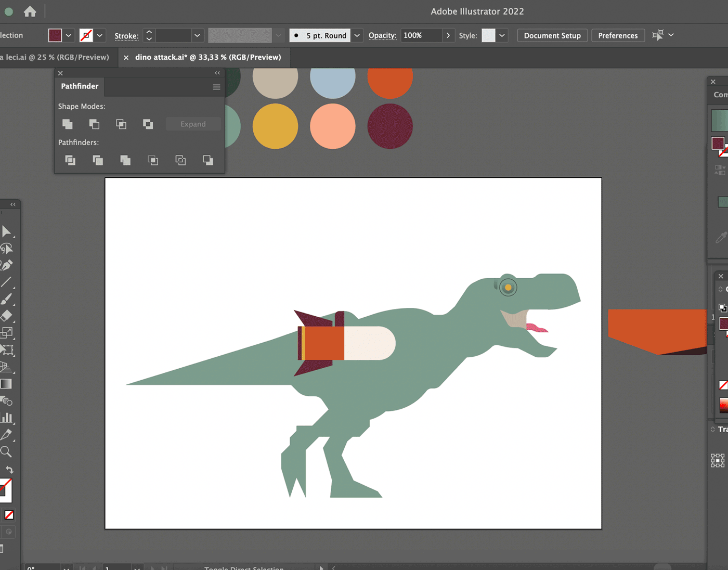The height and width of the screenshot is (570, 728).
Task: Click the yellow circle color swatch
Action: pos(275,126)
